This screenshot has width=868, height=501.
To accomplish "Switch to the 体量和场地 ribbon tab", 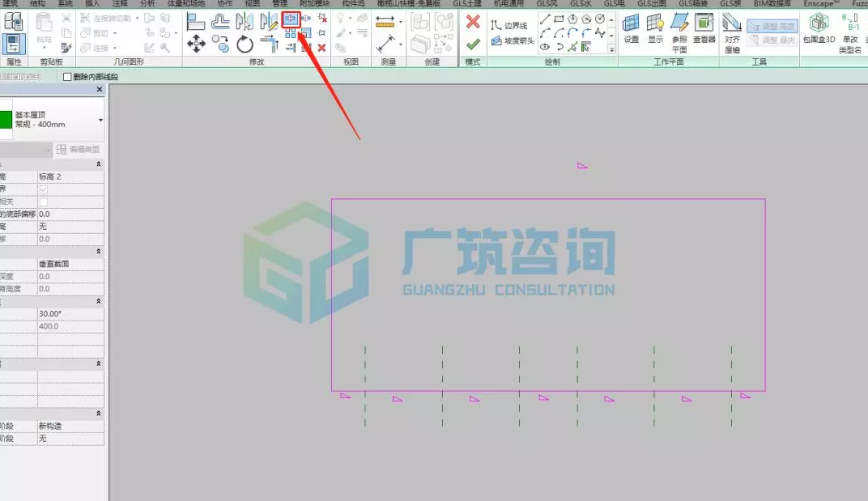I will point(185,3).
